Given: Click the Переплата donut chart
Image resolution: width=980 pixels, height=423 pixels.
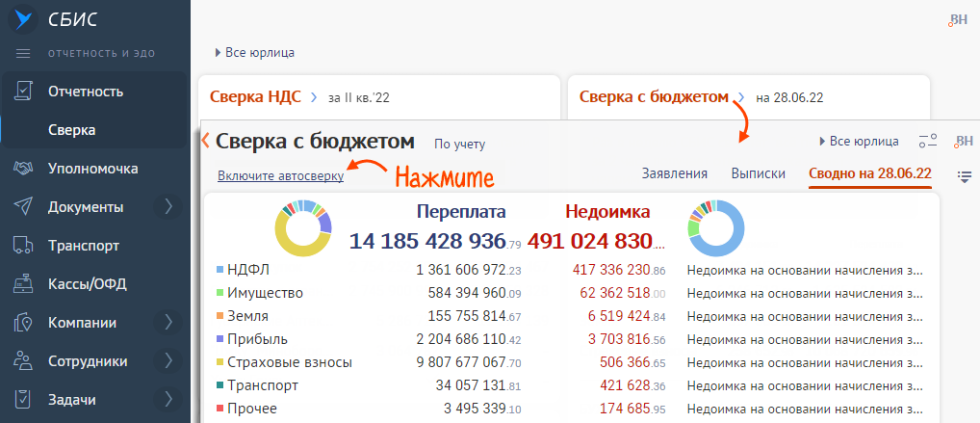Looking at the screenshot, I should click(302, 227).
